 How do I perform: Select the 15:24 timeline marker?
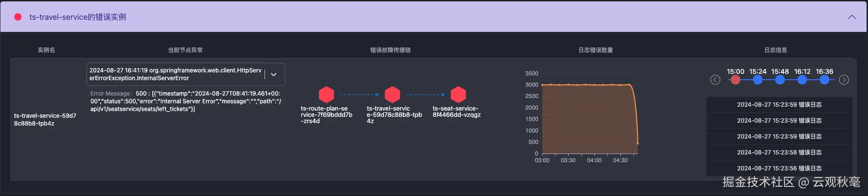pyautogui.click(x=758, y=80)
